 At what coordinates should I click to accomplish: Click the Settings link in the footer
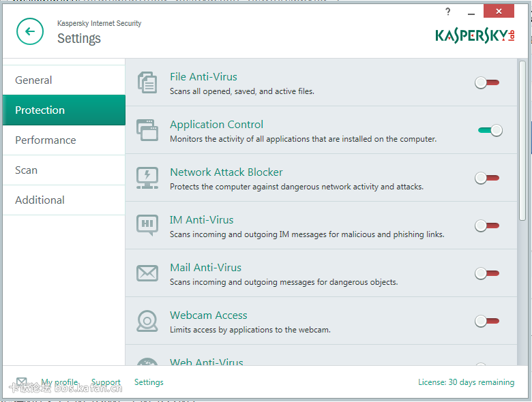click(x=149, y=382)
